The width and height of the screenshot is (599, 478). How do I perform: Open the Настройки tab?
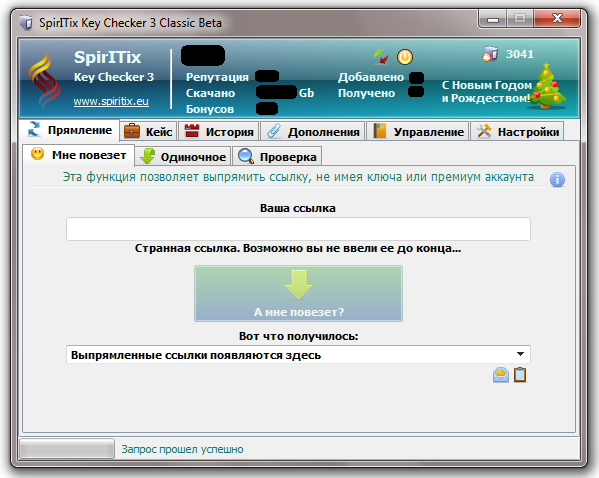pos(517,132)
